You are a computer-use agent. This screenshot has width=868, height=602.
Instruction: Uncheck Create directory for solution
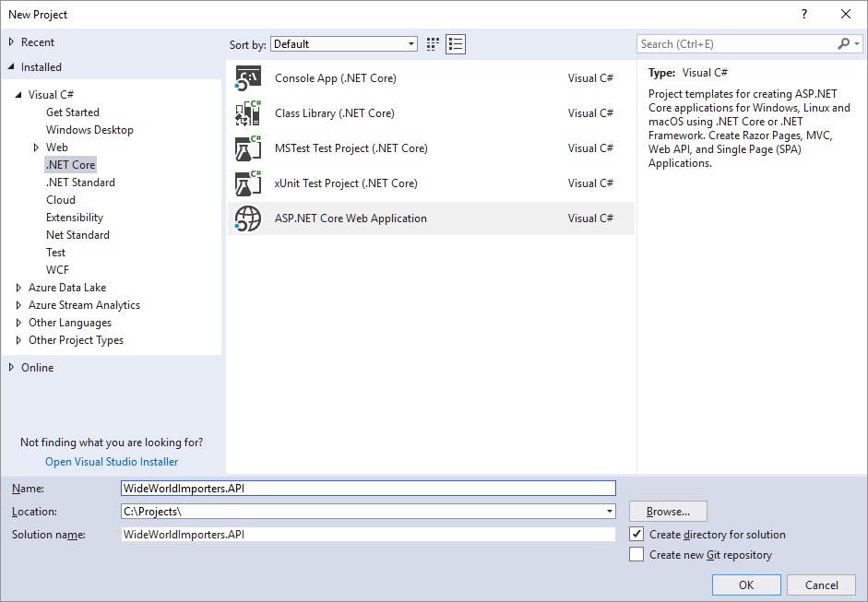point(636,535)
